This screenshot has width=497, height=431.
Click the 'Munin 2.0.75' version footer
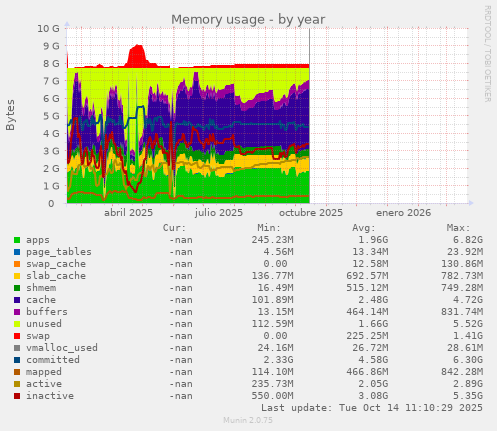point(248,420)
